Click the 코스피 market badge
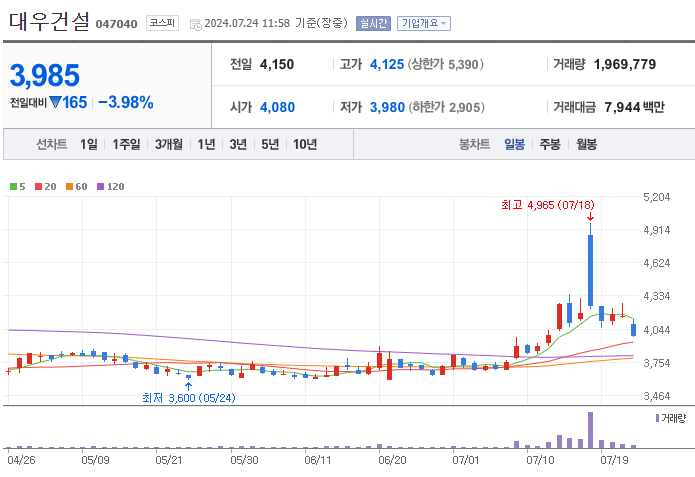This screenshot has height=477, width=695. click(x=162, y=23)
